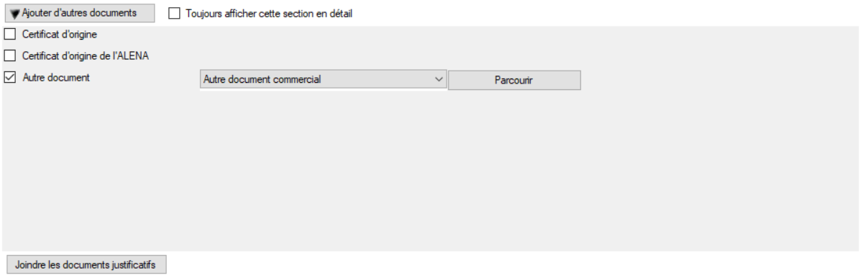Click the empty square icon before Certificat d'origine
Viewport: 868px width, 278px height.
point(10,34)
